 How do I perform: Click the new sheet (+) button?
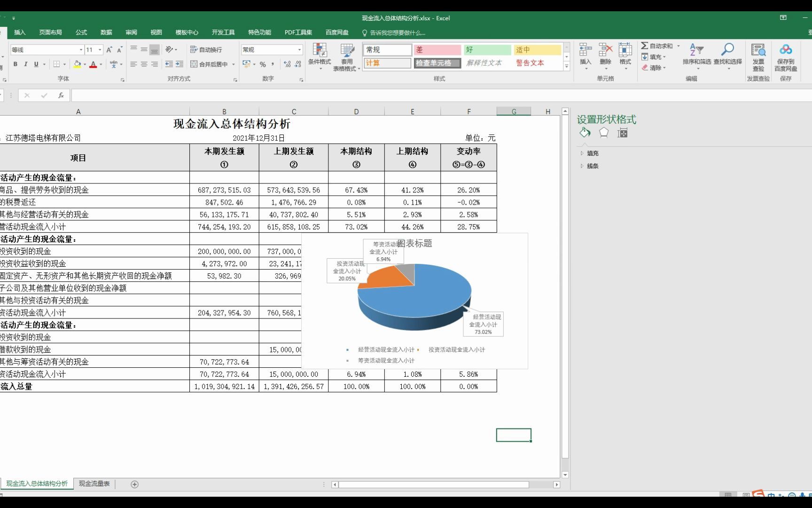coord(134,484)
